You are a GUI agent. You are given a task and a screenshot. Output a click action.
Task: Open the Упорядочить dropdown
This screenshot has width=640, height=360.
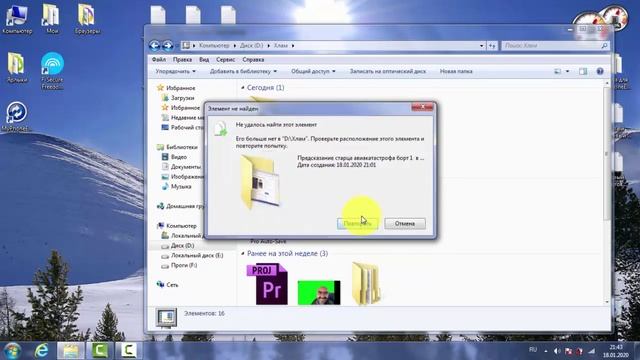click(176, 71)
